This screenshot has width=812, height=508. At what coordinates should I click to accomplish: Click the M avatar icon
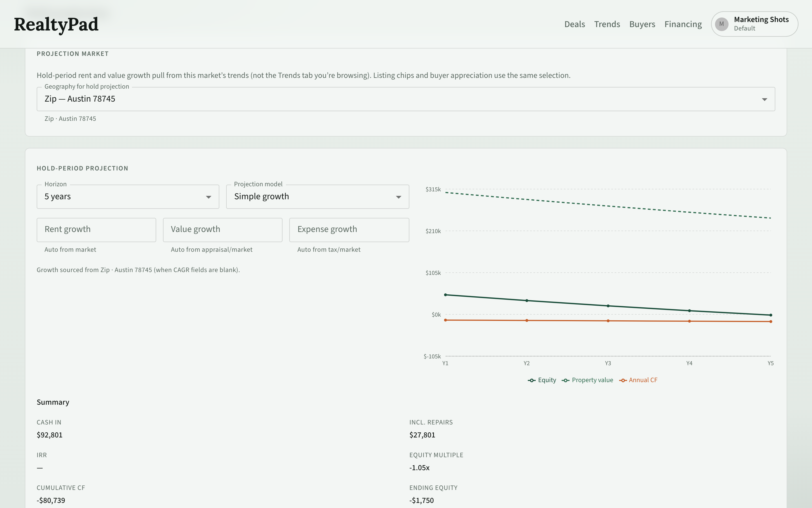721,24
